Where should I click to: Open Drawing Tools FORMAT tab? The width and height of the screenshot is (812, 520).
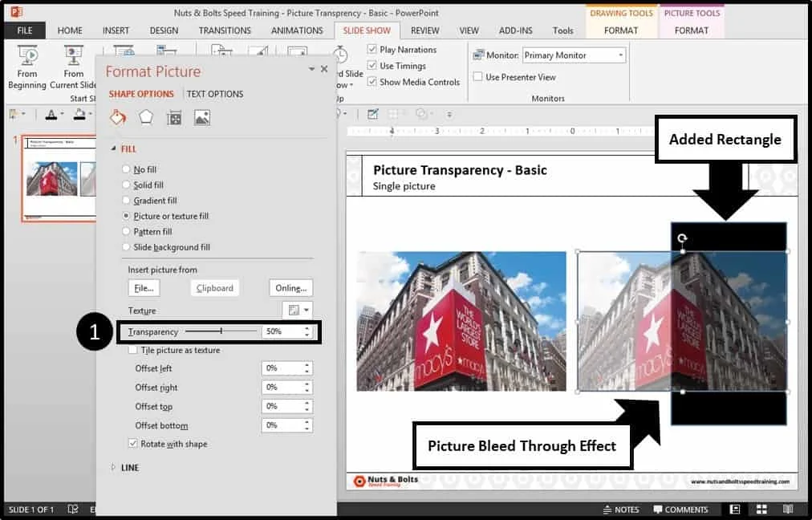click(621, 30)
